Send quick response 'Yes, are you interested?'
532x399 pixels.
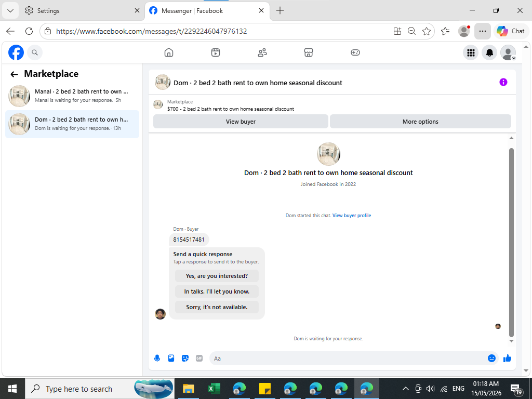(x=217, y=276)
